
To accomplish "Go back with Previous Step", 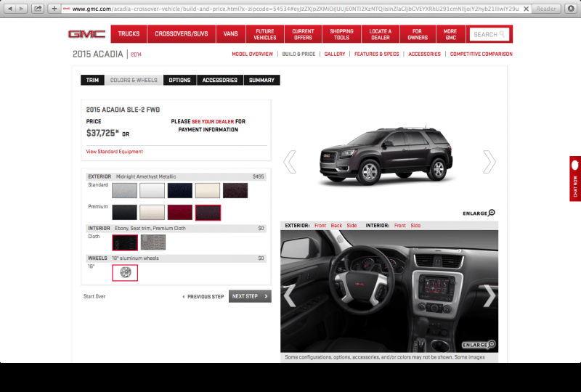I will (203, 296).
